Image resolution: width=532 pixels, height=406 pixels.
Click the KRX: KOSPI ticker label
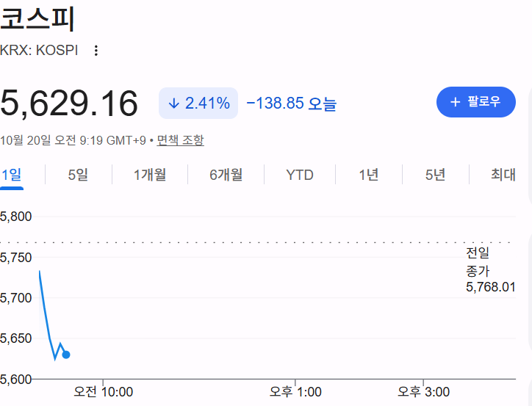pos(39,50)
